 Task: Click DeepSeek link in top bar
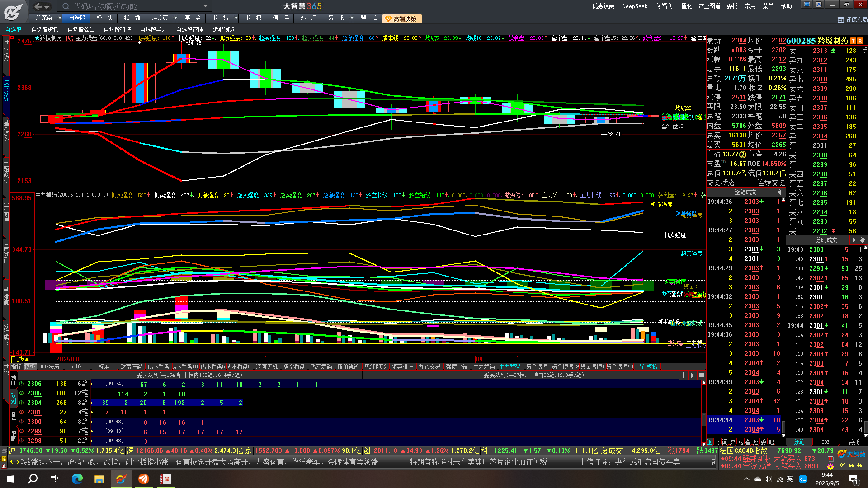click(635, 6)
